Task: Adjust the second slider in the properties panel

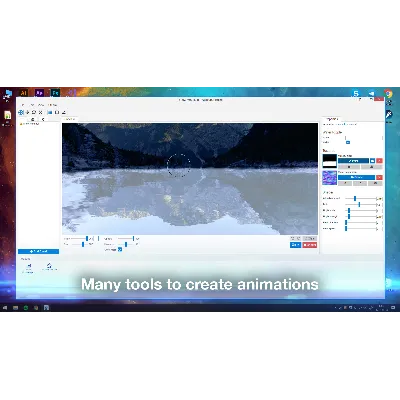Action: pos(359,204)
